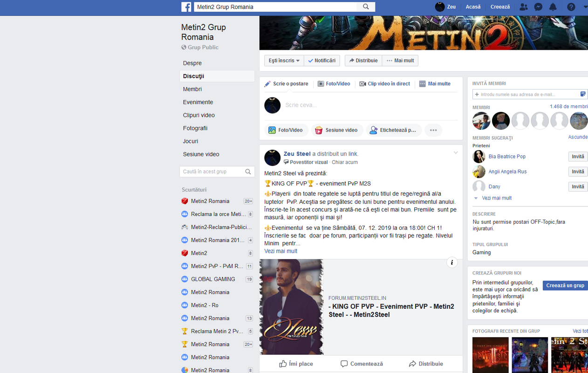The height and width of the screenshot is (373, 588).
Task: Open friend requests icon in top bar
Action: [523, 7]
